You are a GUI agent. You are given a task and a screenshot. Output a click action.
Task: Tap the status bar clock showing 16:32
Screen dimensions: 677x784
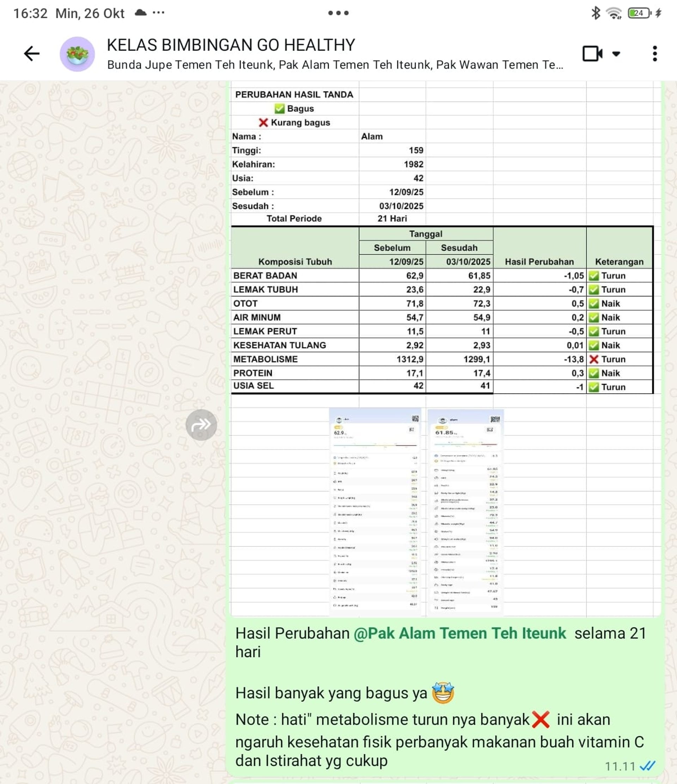[30, 14]
